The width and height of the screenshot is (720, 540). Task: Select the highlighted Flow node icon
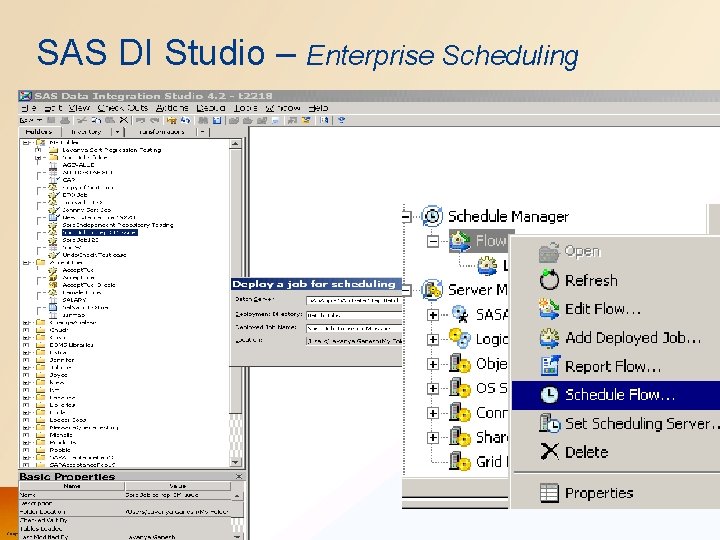[x=460, y=241]
